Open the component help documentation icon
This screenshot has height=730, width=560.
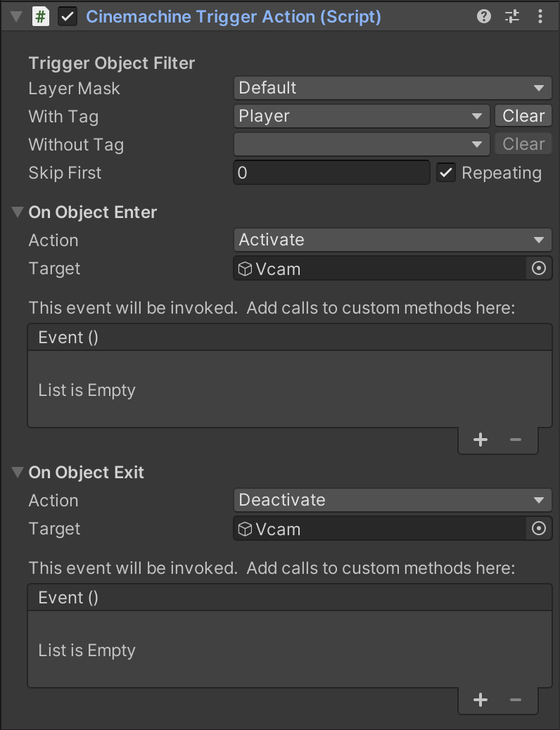tap(483, 15)
